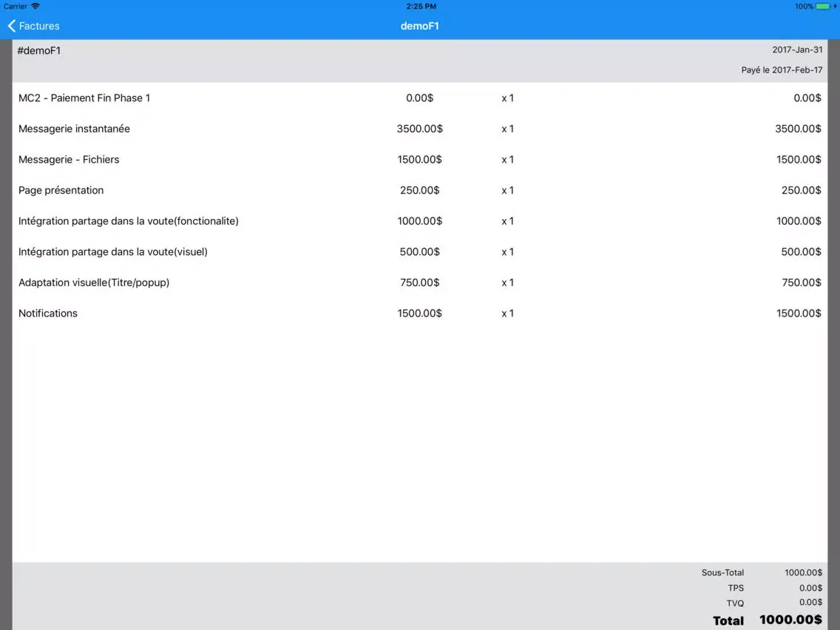This screenshot has width=840, height=630.
Task: Tap the 750.00$ unit price
Action: [419, 282]
